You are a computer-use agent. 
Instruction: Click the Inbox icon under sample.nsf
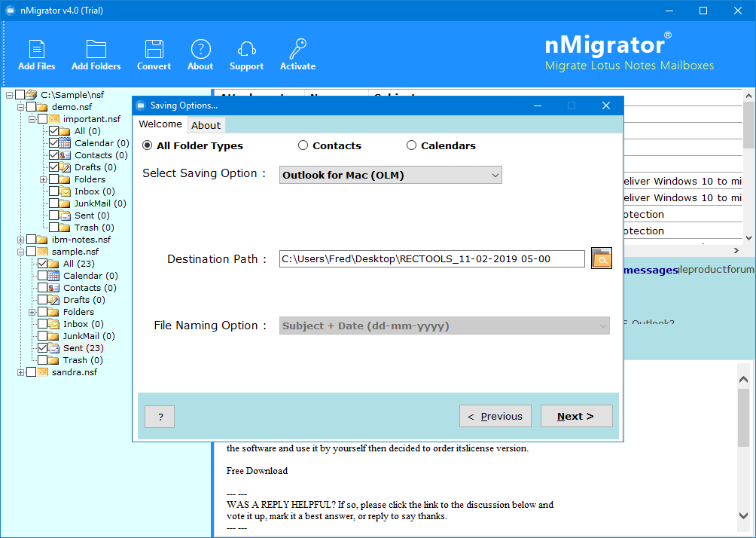[53, 324]
